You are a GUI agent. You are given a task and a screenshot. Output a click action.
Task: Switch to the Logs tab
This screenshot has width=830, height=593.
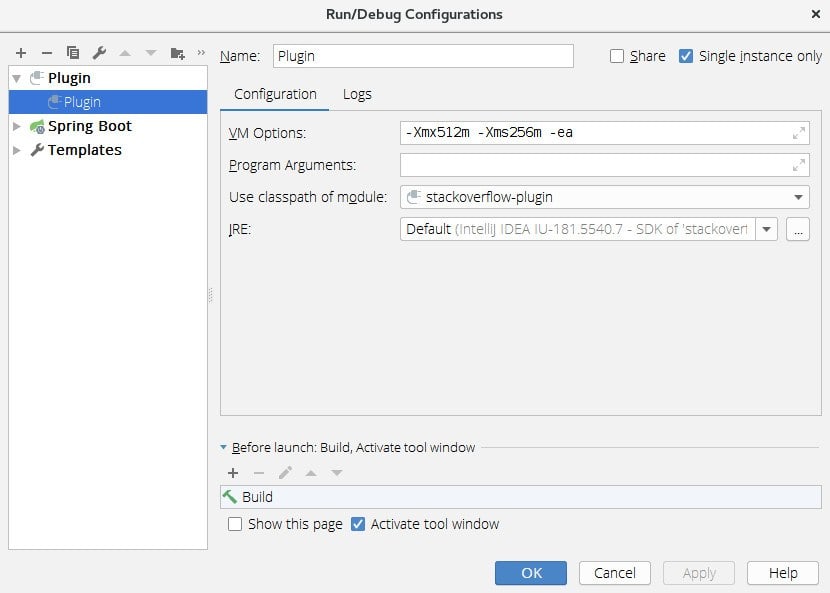pyautogui.click(x=357, y=94)
